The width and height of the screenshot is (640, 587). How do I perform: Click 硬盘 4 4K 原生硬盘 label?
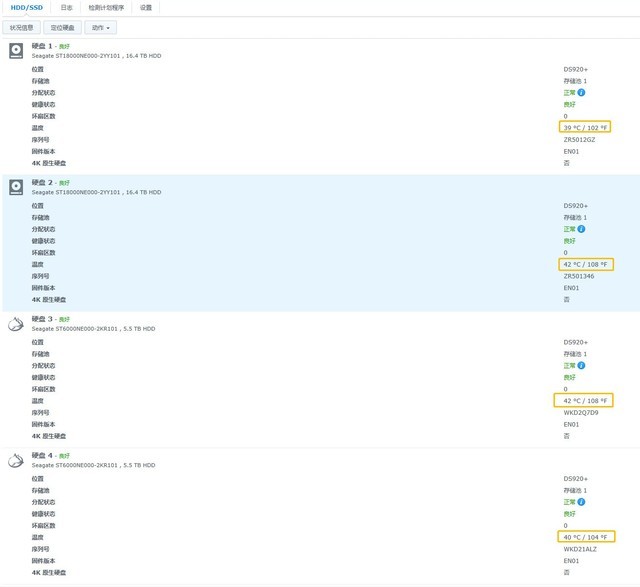click(x=49, y=572)
